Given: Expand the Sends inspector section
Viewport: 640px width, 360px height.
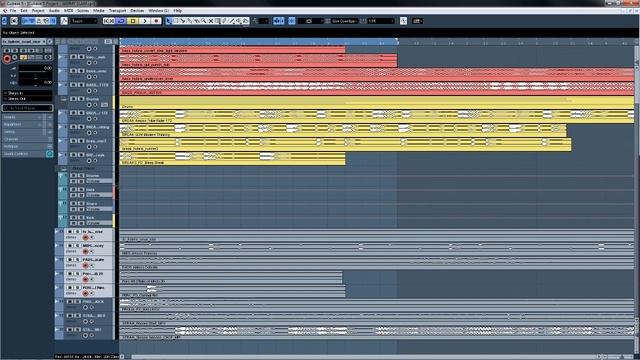Looking at the screenshot, I should coord(27,132).
